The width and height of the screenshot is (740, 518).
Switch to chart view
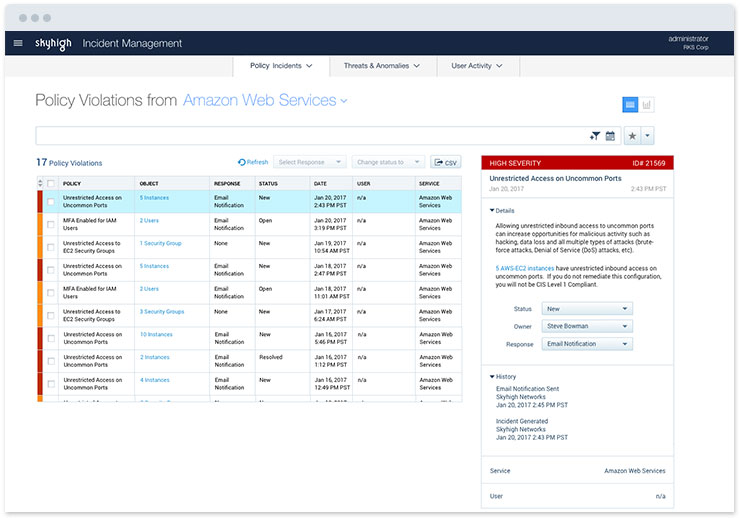[x=647, y=105]
